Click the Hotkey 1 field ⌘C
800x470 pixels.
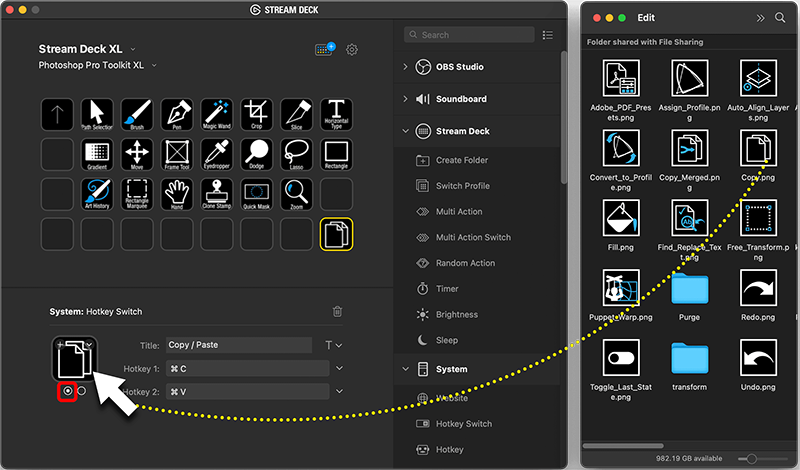tap(247, 368)
